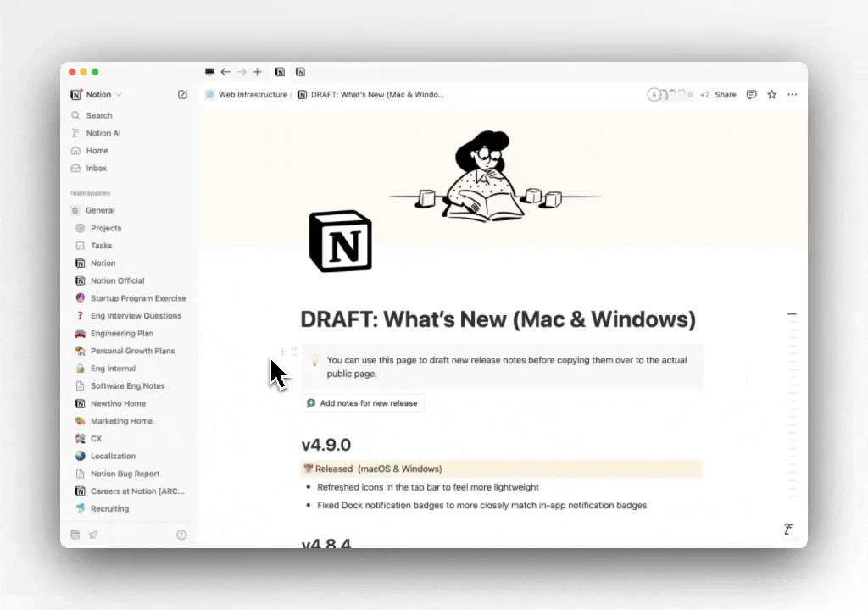This screenshot has height=610, width=868.
Task: Click the templates icon at sidebar bottom
Action: (x=75, y=535)
